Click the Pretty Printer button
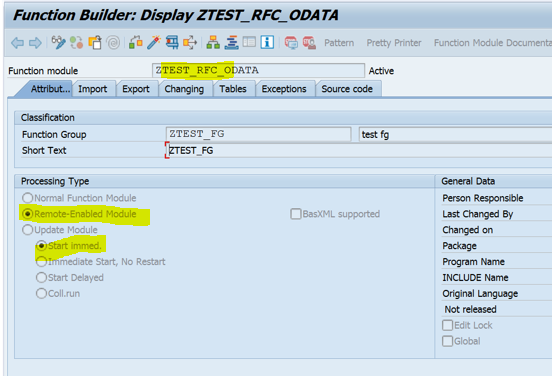This screenshot has height=376, width=552. click(394, 43)
